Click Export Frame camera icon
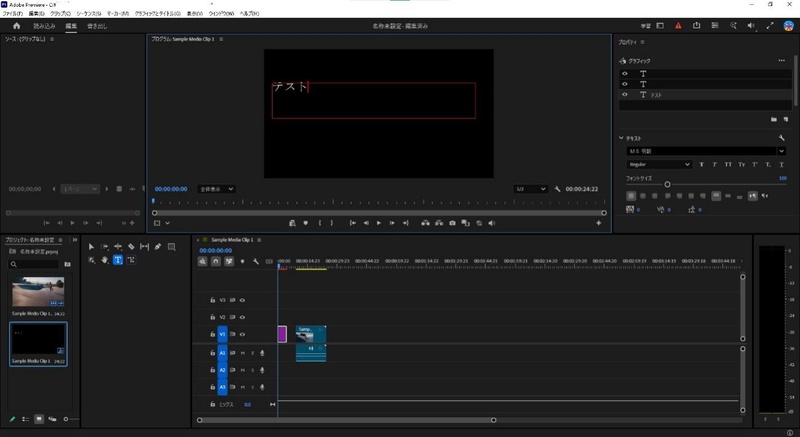This screenshot has width=800, height=437. tap(452, 223)
